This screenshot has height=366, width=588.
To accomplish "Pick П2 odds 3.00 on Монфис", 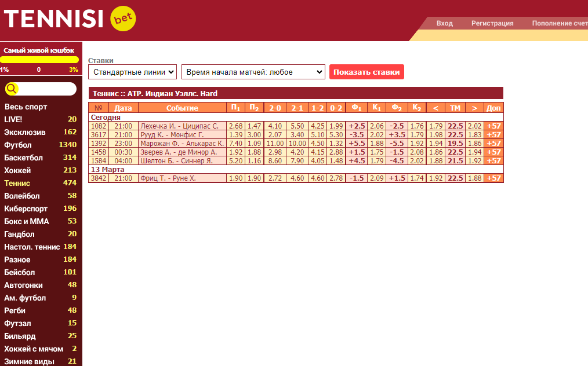I will tap(254, 134).
